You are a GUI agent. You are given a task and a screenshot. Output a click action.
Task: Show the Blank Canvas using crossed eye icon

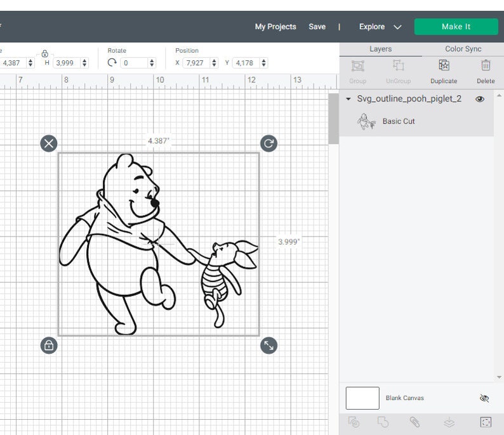point(484,398)
